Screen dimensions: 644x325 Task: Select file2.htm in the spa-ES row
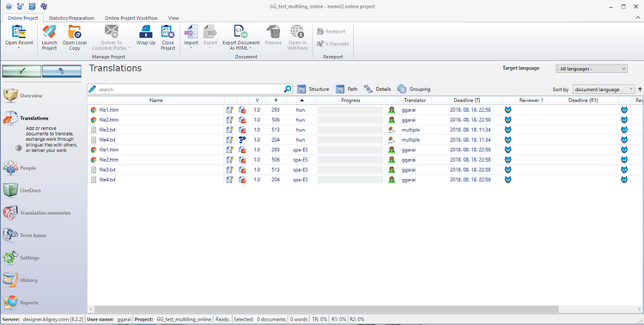109,160
